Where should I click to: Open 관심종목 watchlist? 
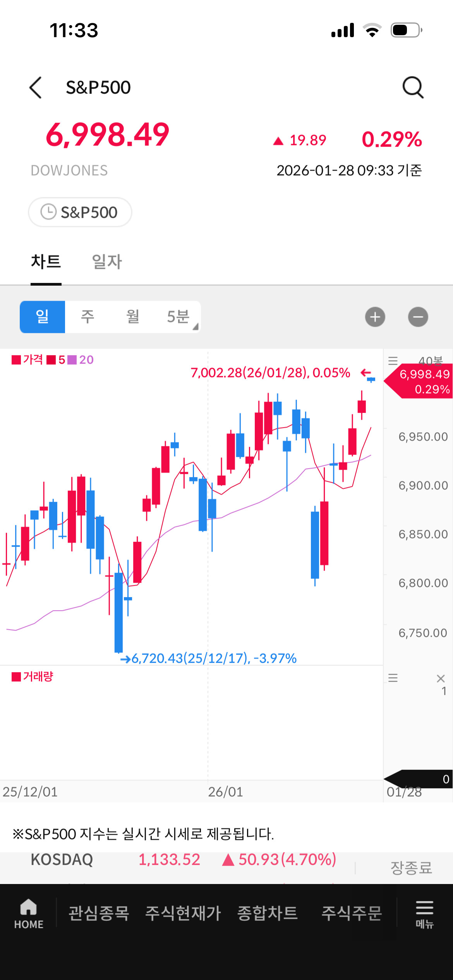tap(99, 913)
